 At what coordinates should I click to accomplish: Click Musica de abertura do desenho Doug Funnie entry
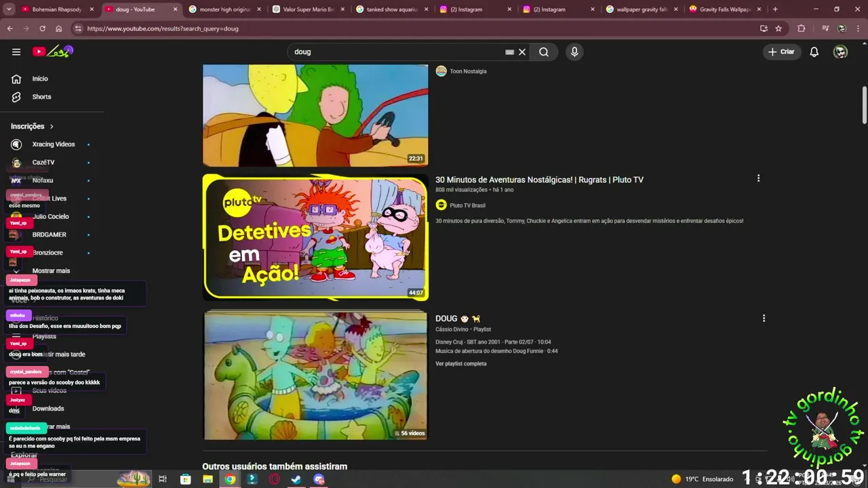(496, 351)
